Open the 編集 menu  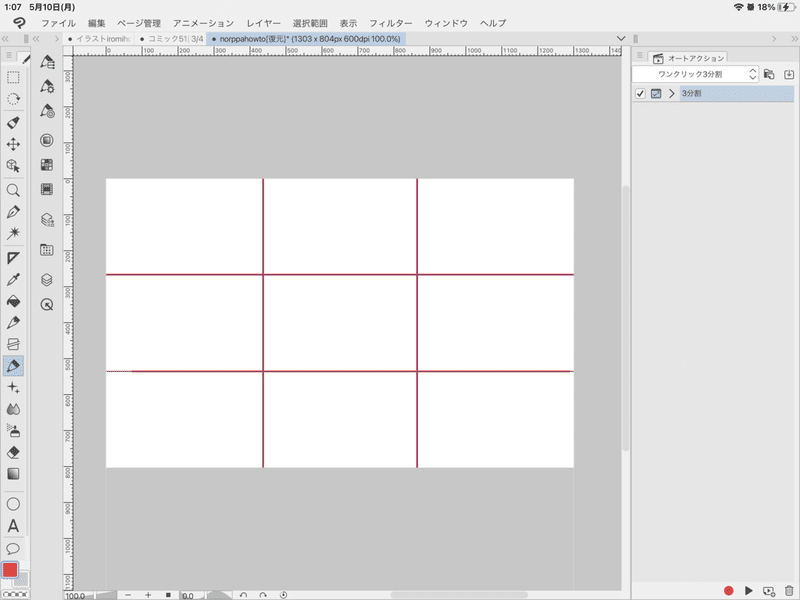pos(96,23)
